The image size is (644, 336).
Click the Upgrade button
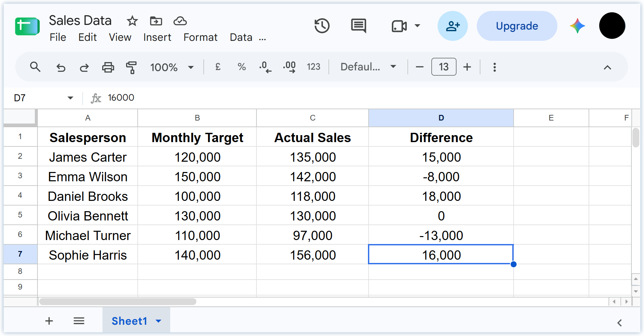coord(517,26)
